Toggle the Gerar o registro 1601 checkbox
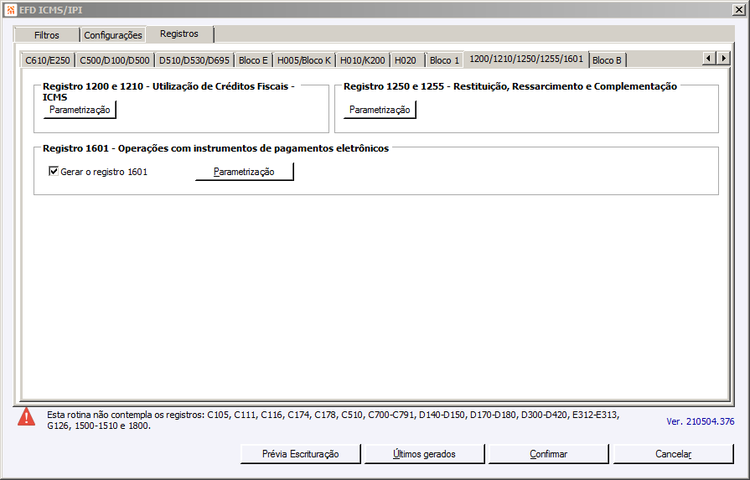Image resolution: width=750 pixels, height=480 pixels. click(x=54, y=171)
